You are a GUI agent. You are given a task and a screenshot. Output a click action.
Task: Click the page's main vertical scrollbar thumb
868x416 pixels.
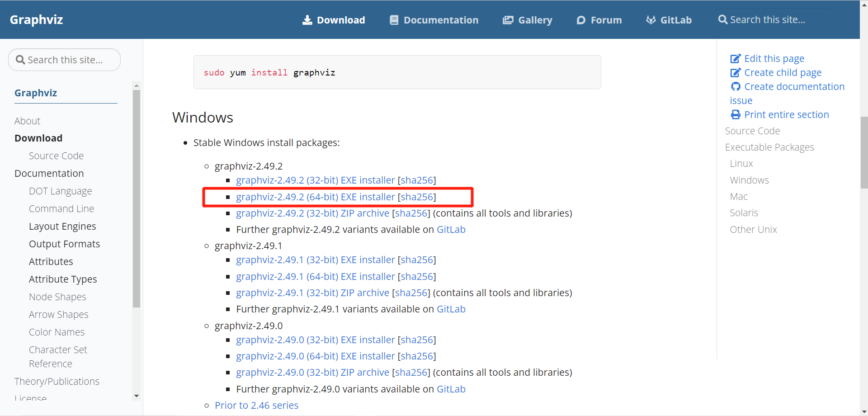tap(864, 152)
